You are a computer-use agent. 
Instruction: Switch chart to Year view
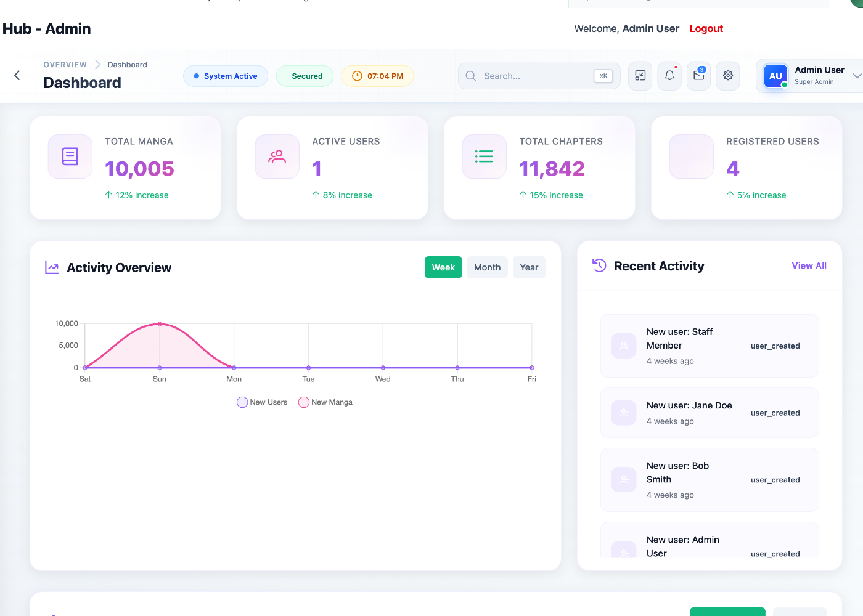(x=530, y=267)
